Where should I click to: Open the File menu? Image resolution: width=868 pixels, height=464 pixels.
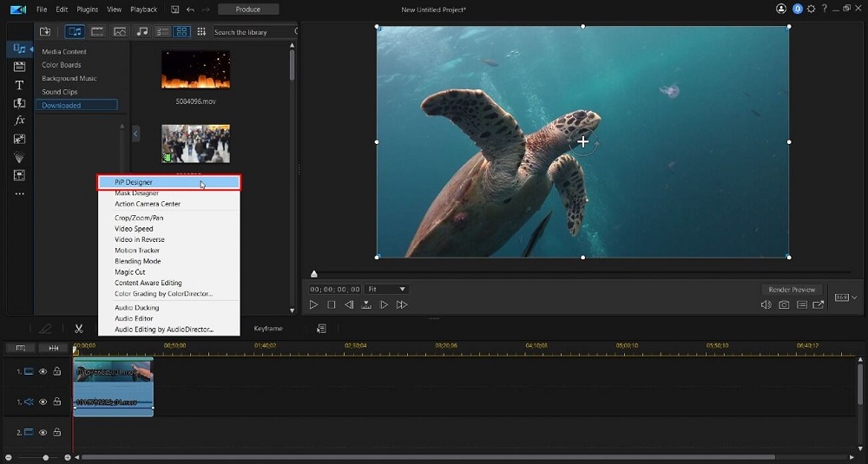tap(42, 10)
